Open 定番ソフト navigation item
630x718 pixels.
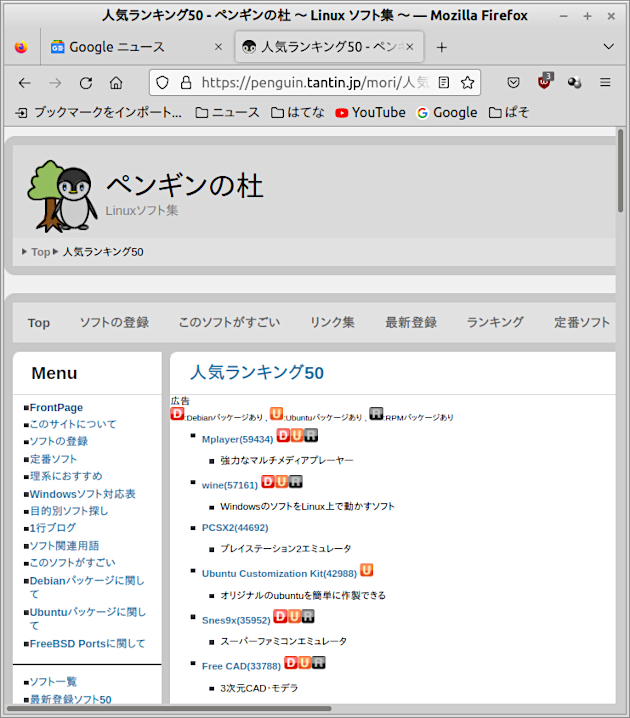pos(582,322)
